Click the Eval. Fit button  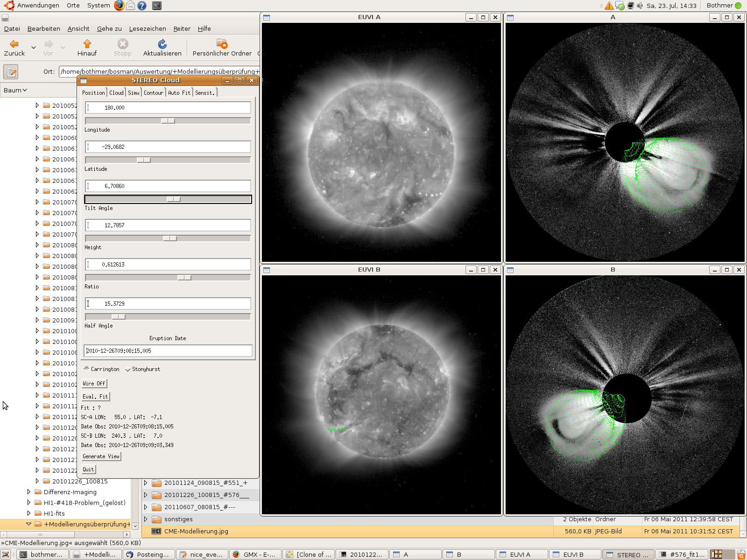95,397
